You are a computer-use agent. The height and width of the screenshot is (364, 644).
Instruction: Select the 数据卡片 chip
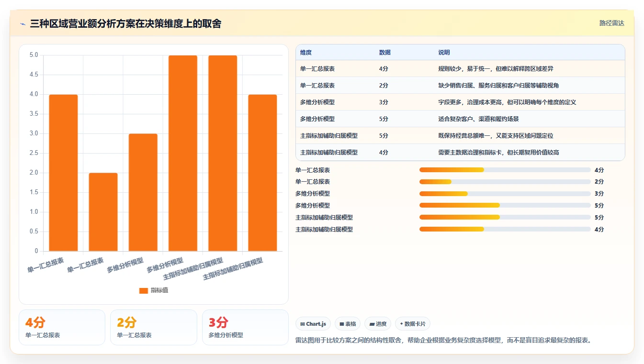[412, 324]
